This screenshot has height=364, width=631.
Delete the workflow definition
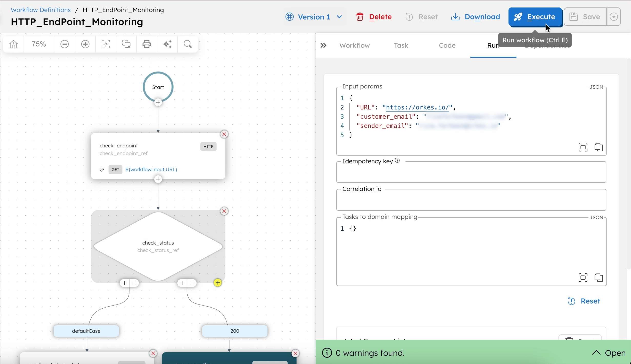pos(374,17)
